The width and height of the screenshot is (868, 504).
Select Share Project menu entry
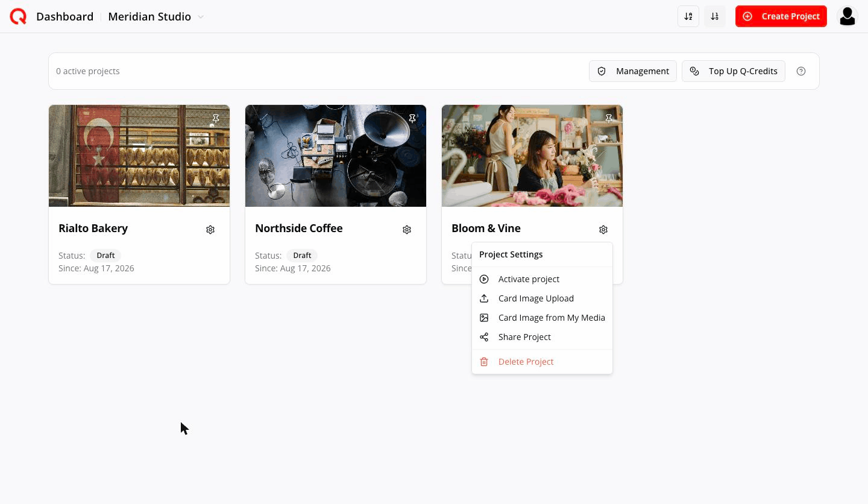point(542,337)
